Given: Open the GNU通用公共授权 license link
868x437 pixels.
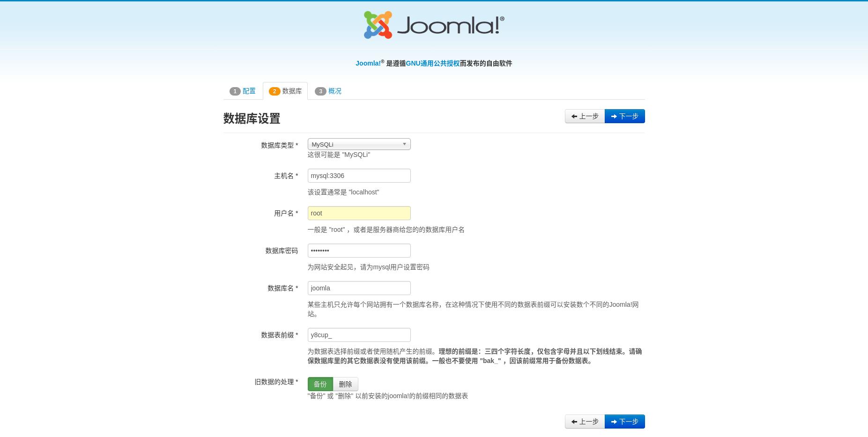Looking at the screenshot, I should 432,63.
